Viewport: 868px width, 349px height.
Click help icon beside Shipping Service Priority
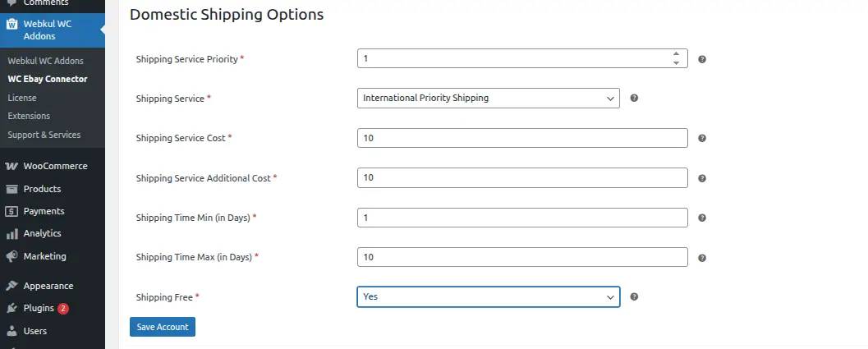coord(702,59)
